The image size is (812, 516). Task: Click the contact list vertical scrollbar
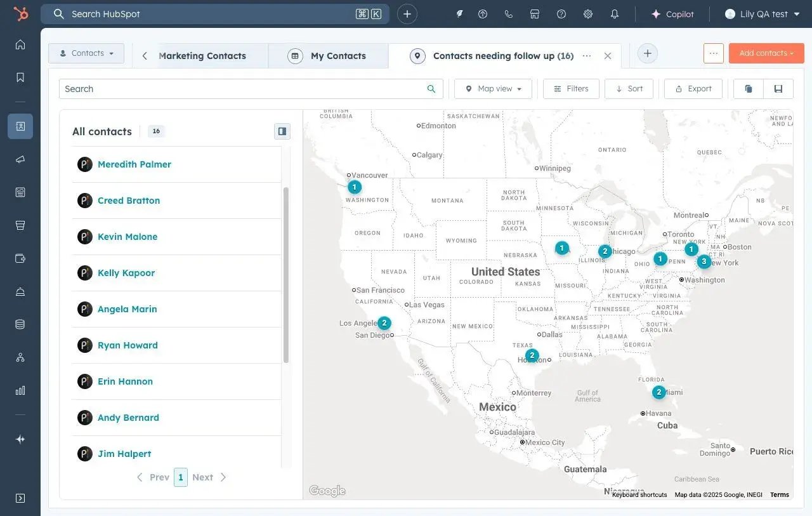point(286,274)
